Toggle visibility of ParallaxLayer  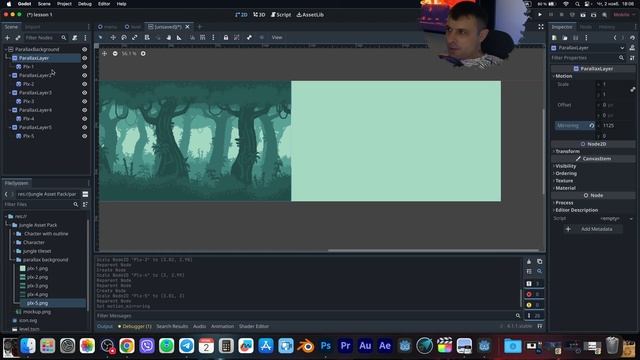tap(84, 58)
